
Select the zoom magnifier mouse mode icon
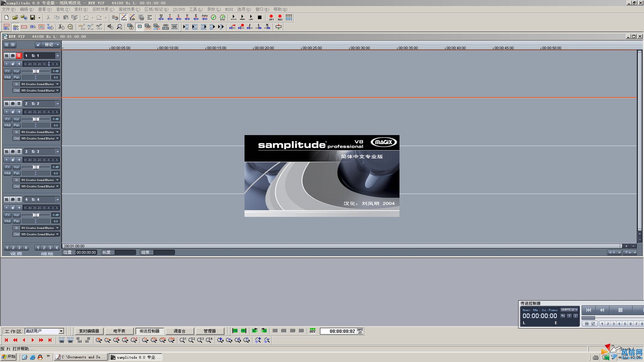[x=119, y=27]
